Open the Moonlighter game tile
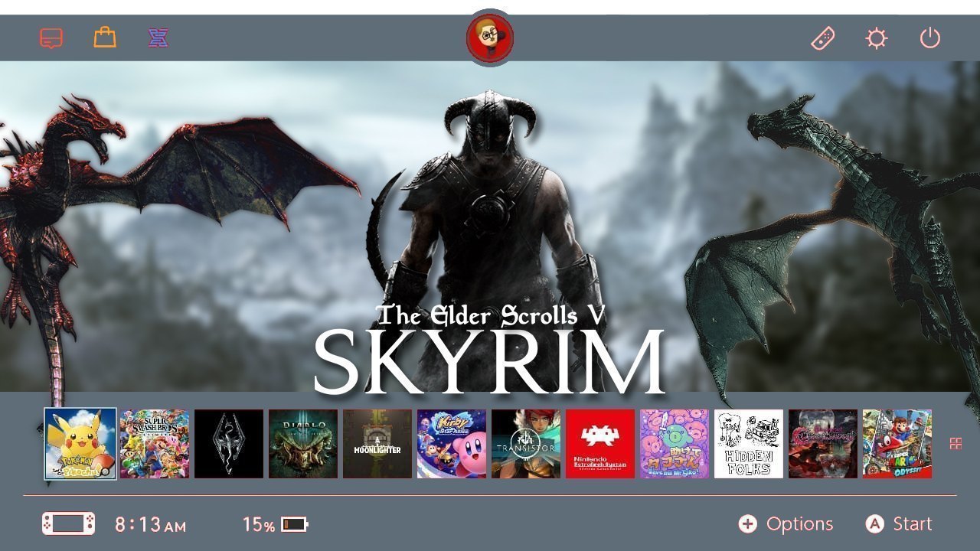Image resolution: width=980 pixels, height=551 pixels. pyautogui.click(x=377, y=444)
